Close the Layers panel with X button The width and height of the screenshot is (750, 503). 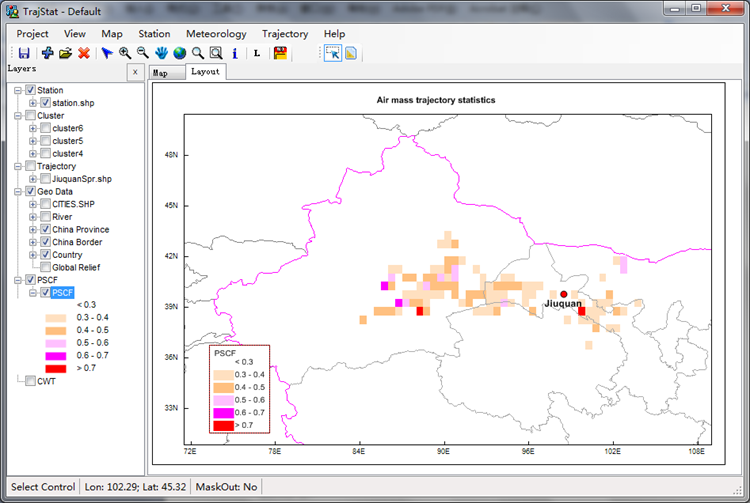[x=135, y=73]
